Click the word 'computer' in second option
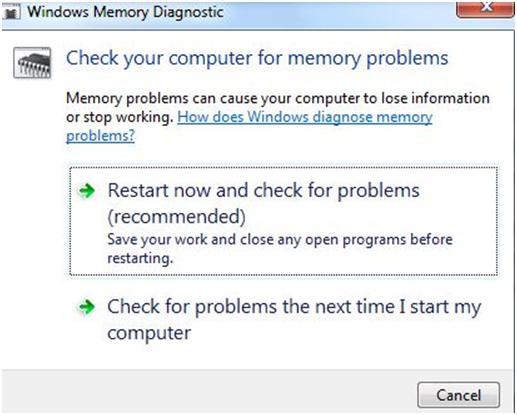This screenshot has width=517, height=415. pos(149,333)
